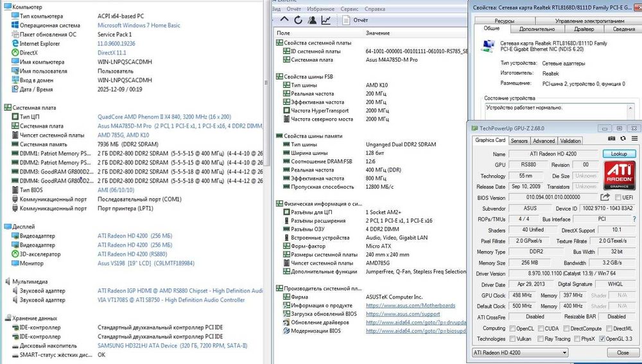642x364 pixels.
Task: Click the ATI Radeon logo in GPU-Z
Action: pos(620,175)
